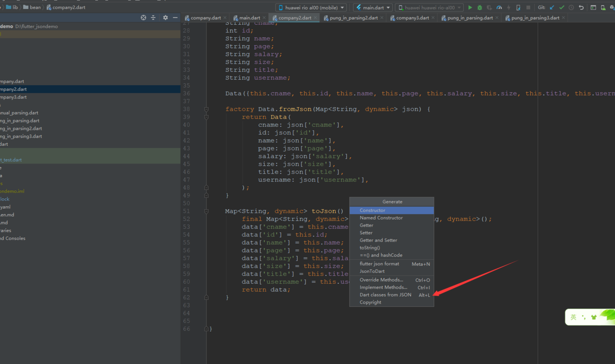Hide the project panel with minus icon
This screenshot has height=364, width=615.
pos(175,18)
